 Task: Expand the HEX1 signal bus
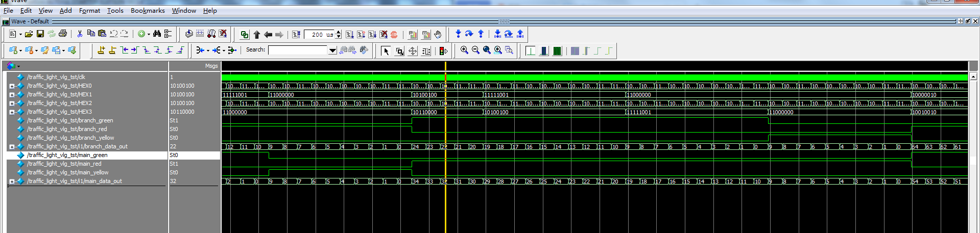[12, 95]
